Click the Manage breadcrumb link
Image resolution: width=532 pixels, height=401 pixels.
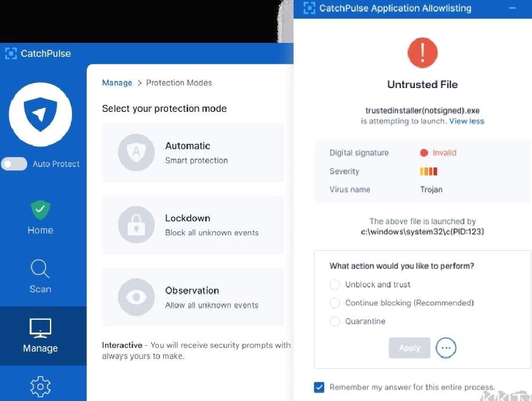click(x=117, y=83)
